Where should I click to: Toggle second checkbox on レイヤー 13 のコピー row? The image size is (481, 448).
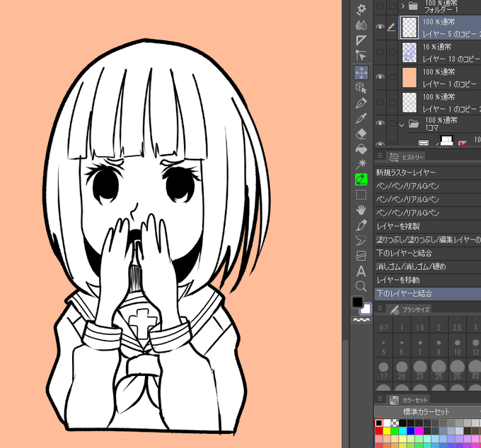point(392,52)
